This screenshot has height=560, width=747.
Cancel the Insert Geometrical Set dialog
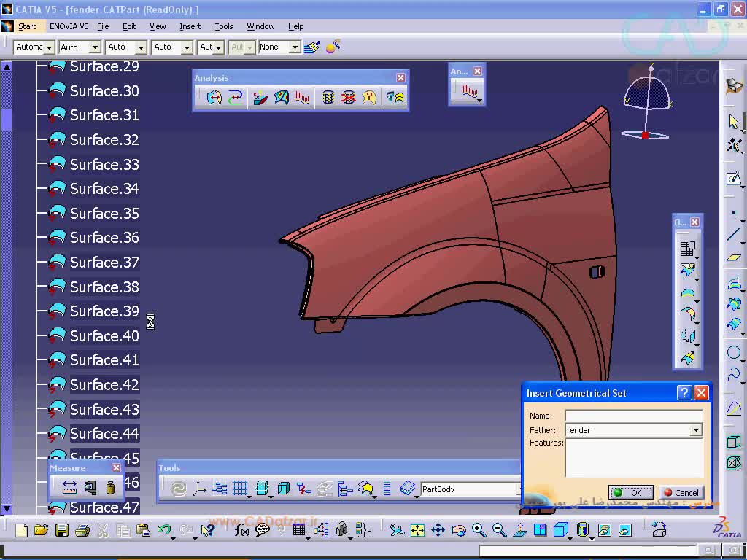(x=681, y=493)
